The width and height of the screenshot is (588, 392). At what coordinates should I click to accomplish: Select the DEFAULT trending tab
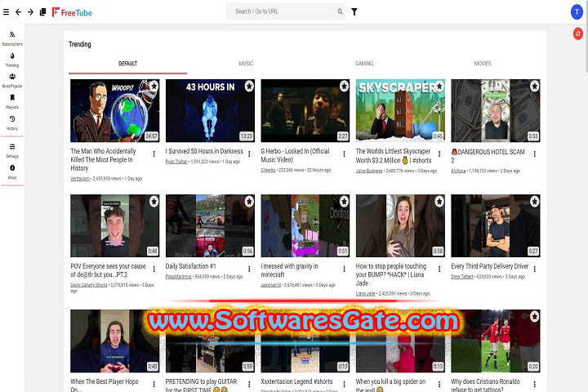[x=128, y=64]
